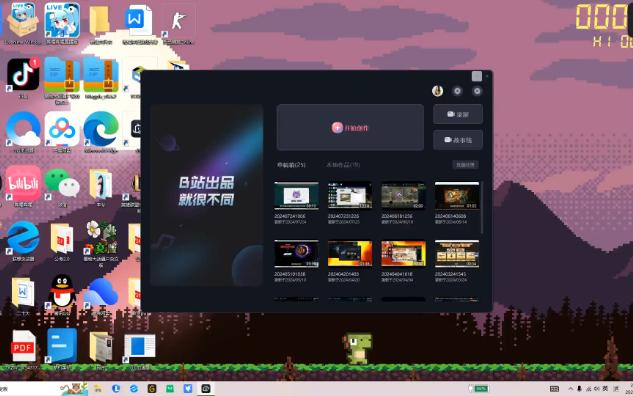Switch to the second works tab beside drafts
The width and height of the screenshot is (633, 396).
click(x=343, y=165)
